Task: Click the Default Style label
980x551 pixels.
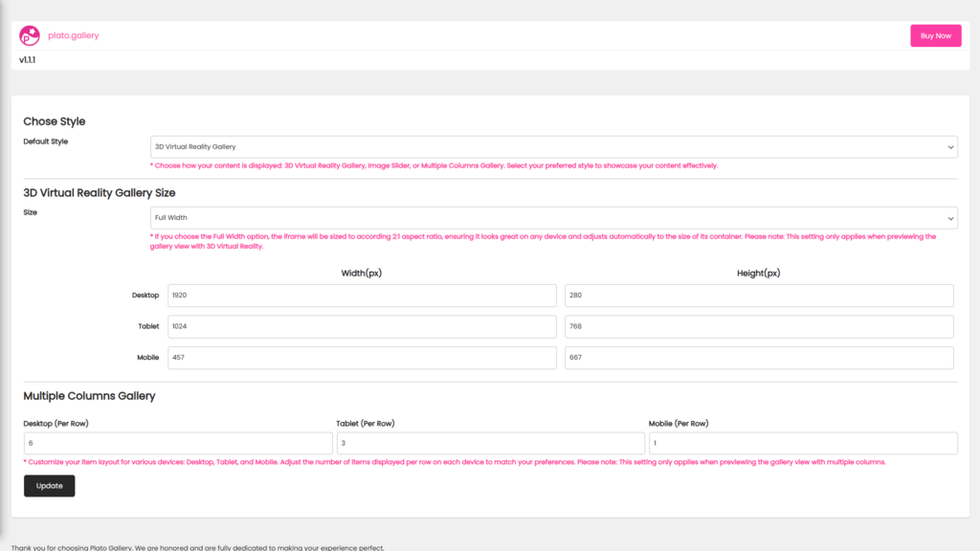Action: coord(46,142)
